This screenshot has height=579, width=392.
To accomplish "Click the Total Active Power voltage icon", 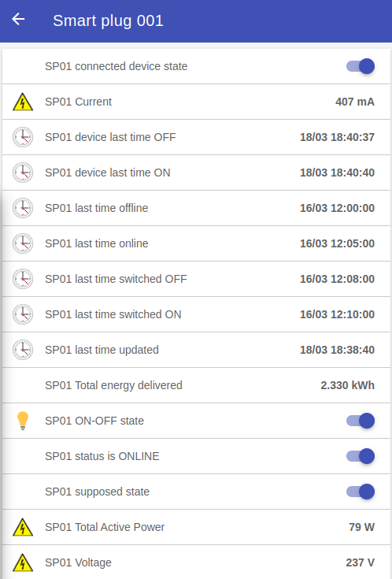I will pos(23,527).
